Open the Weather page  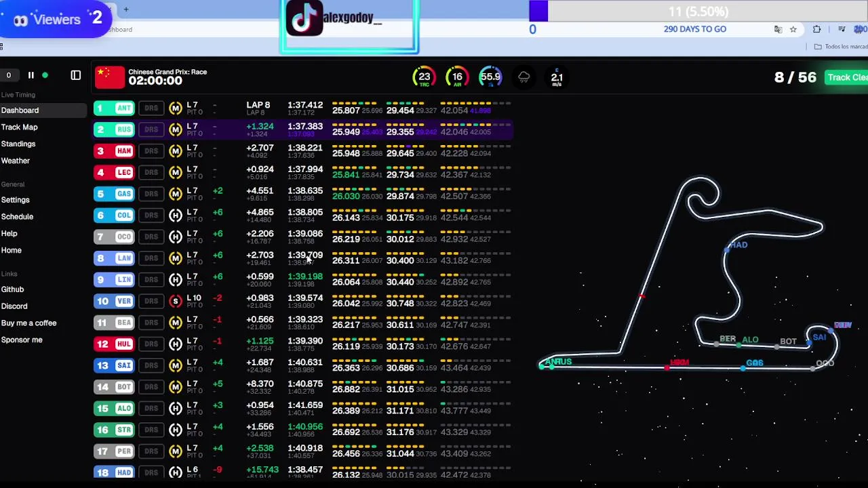pos(16,161)
